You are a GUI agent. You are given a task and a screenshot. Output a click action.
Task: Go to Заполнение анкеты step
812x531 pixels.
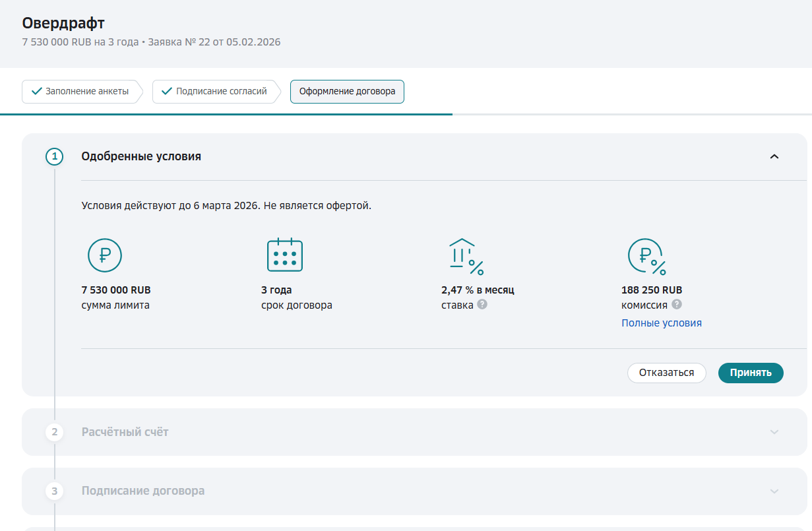(x=82, y=92)
